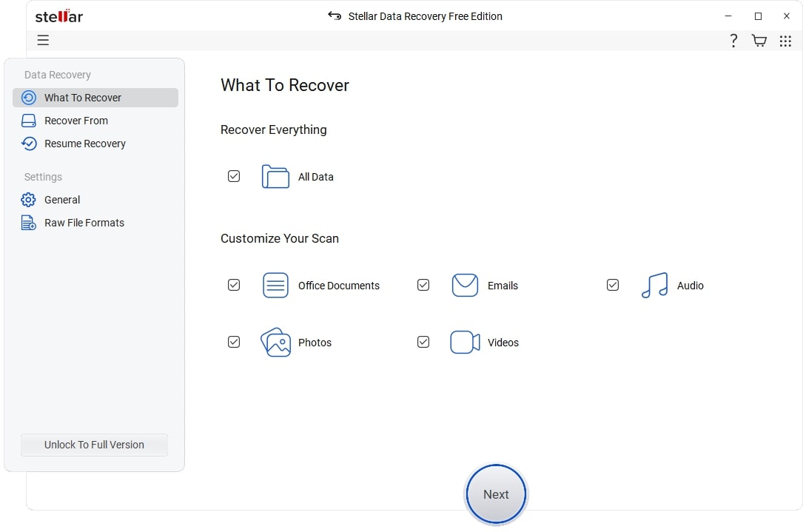The image size is (803, 532).
Task: Open the hamburger menu
Action: (x=43, y=41)
